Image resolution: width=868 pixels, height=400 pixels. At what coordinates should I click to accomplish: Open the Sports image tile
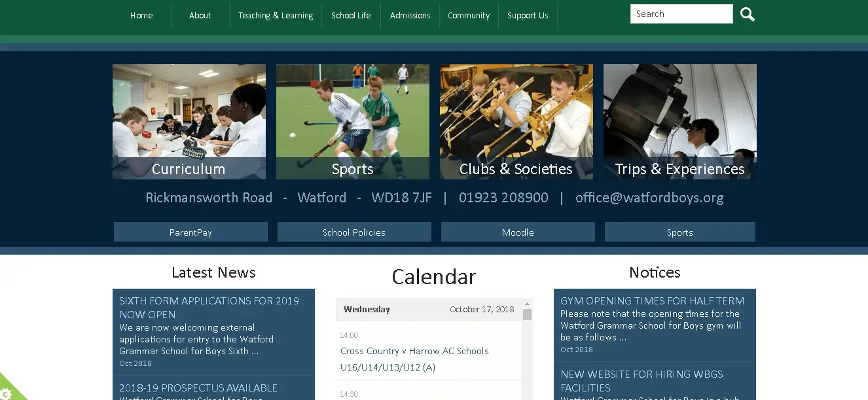pyautogui.click(x=352, y=122)
